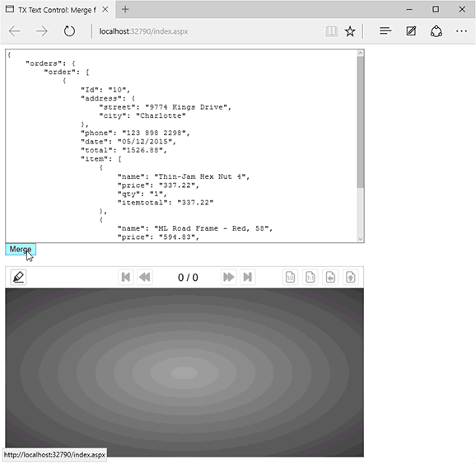The height and width of the screenshot is (464, 476).
Task: Click the "qty": "1" line
Action: (142, 194)
